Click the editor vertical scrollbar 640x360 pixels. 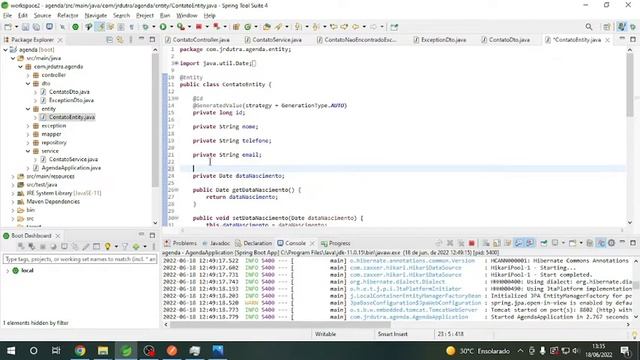[630, 84]
